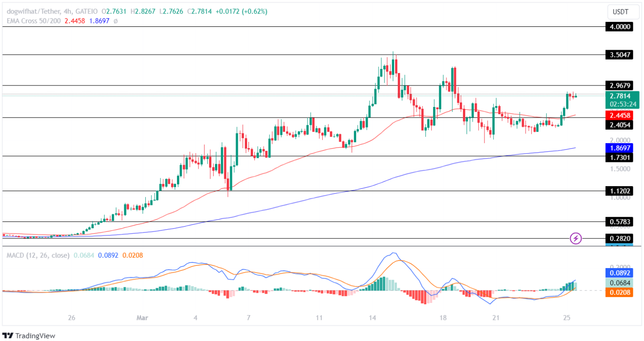644x341 pixels.
Task: Click the +0.0172 (+0.62%) change value
Action: click(242, 13)
